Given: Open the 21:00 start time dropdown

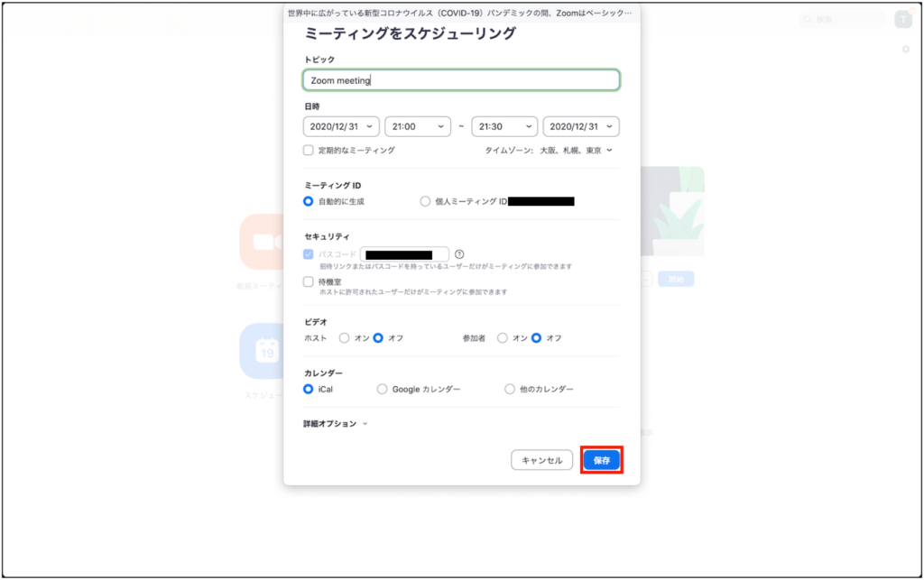Looking at the screenshot, I should (418, 127).
